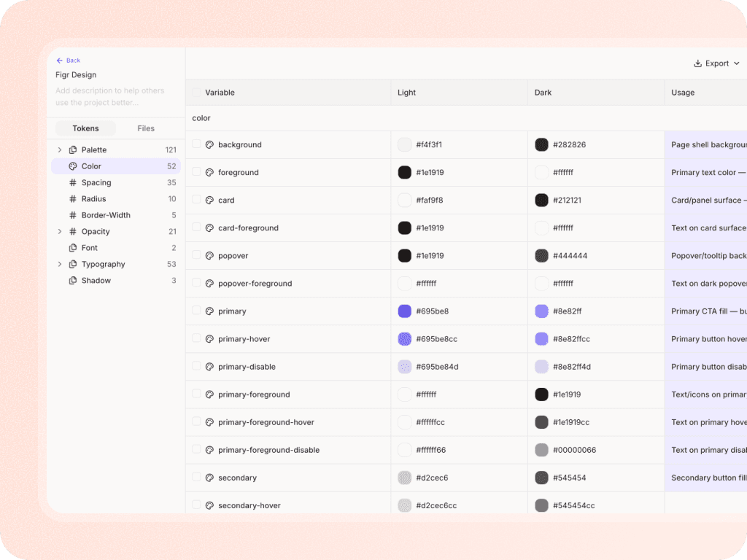
Task: Click palette icon of secondary-hover variable
Action: pos(209,505)
